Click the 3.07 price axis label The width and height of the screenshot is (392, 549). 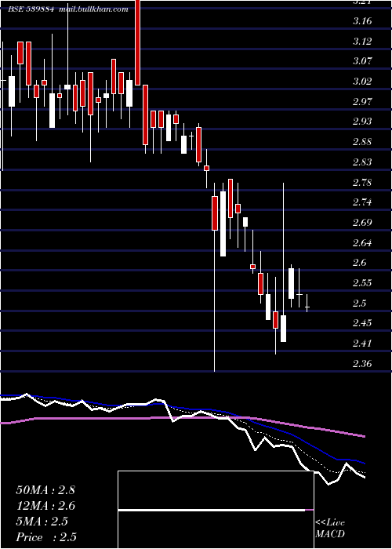pyautogui.click(x=362, y=61)
